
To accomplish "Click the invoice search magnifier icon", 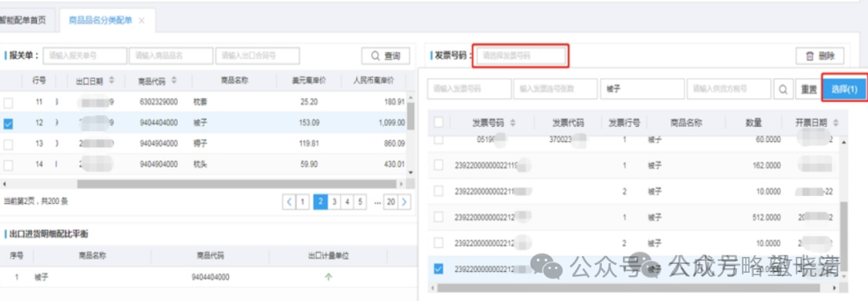I will 783,89.
